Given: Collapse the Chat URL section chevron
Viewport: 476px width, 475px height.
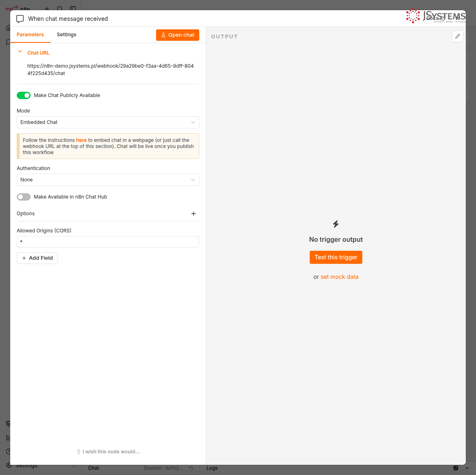Looking at the screenshot, I should tap(20, 52).
